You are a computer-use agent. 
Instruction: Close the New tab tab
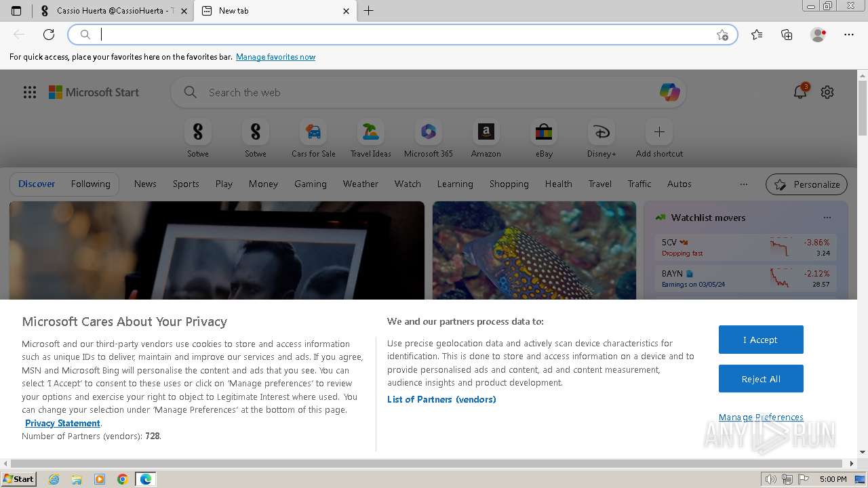tap(346, 11)
